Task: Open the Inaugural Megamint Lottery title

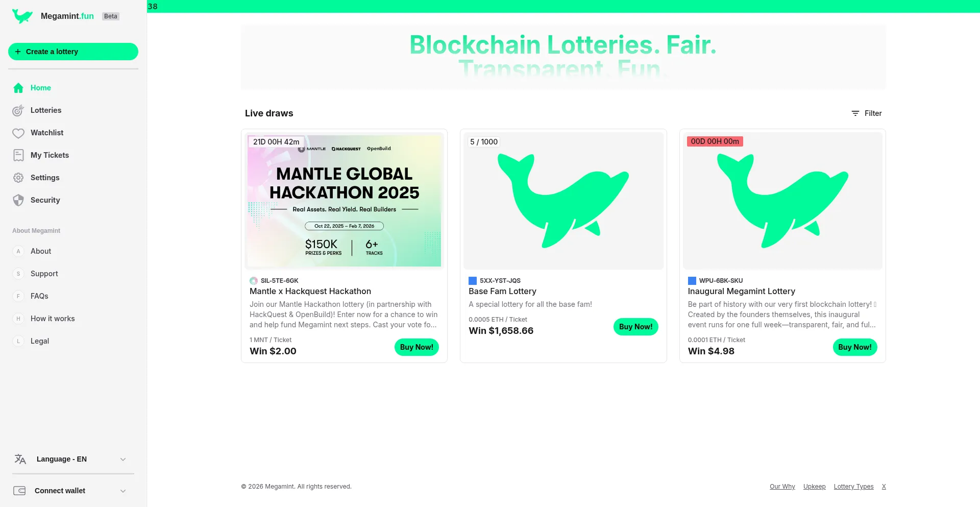Action: pos(741,291)
